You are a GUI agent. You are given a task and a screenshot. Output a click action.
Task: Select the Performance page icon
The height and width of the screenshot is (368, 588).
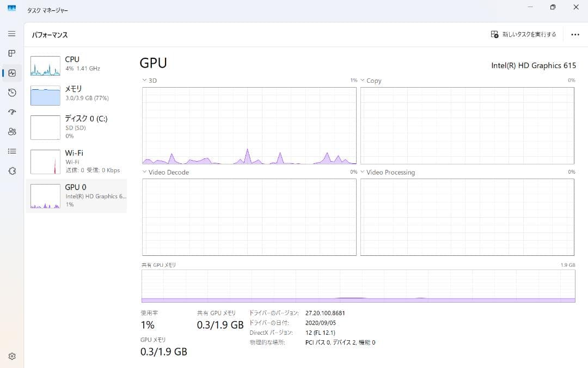12,73
